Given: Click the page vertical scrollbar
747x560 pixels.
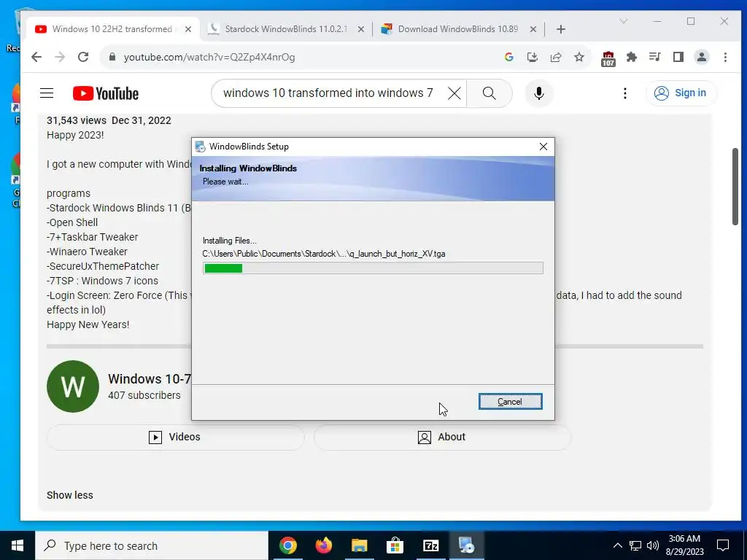Looking at the screenshot, I should (735, 186).
